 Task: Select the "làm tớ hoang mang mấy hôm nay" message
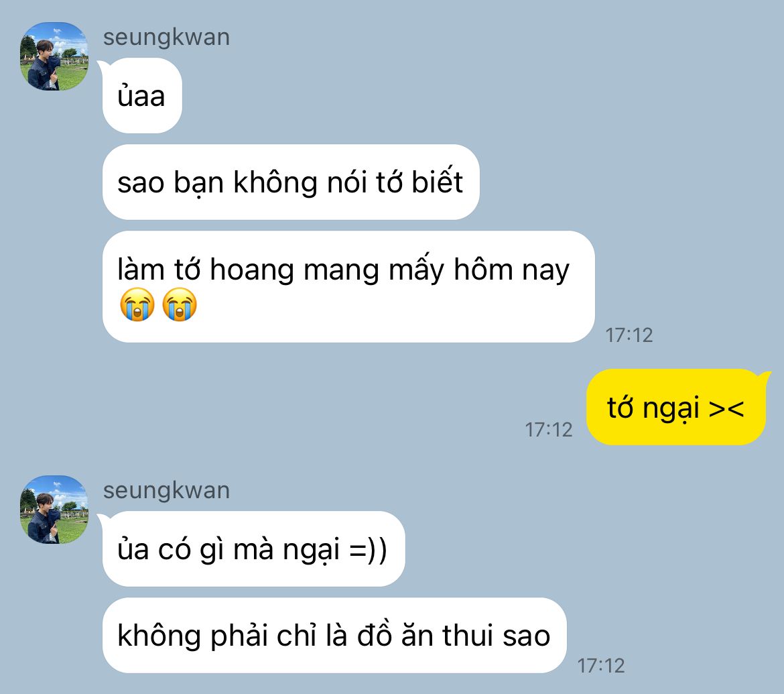click(348, 287)
